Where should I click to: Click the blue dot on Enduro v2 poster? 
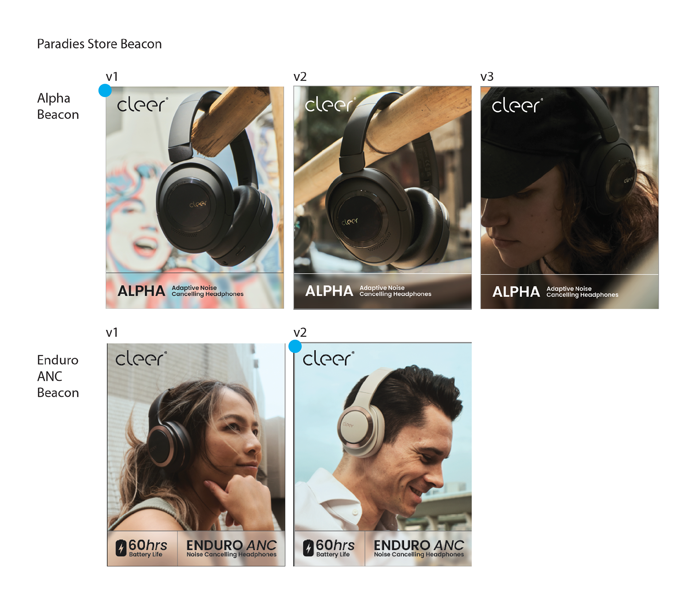[295, 346]
